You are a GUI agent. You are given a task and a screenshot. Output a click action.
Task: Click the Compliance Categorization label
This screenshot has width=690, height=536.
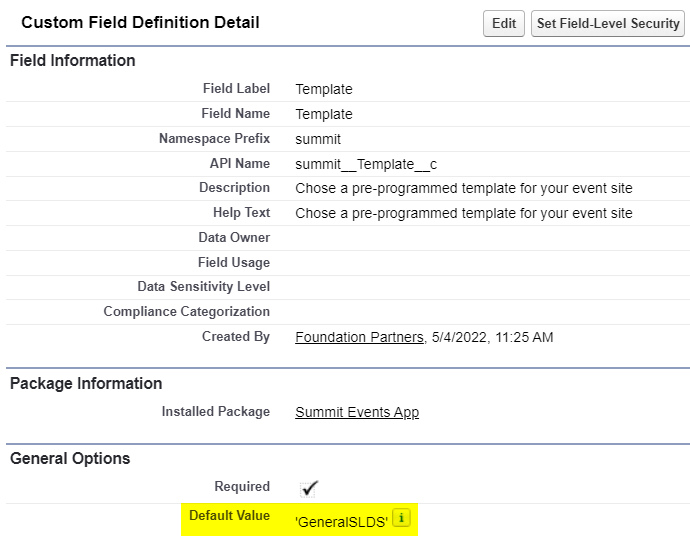pyautogui.click(x=187, y=312)
